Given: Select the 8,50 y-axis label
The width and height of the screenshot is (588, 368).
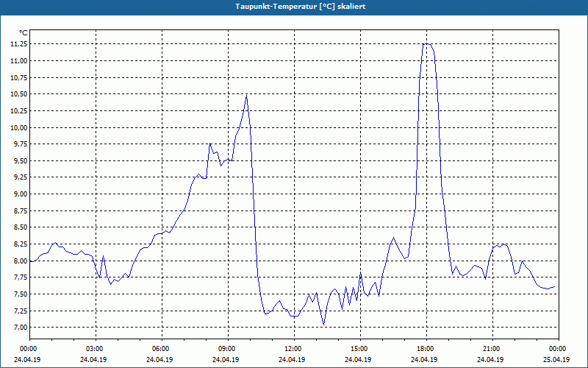Looking at the screenshot, I should point(21,227).
